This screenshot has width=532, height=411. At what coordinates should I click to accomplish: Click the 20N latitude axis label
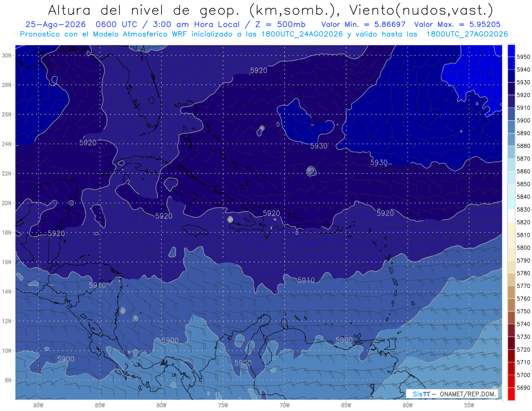8,203
